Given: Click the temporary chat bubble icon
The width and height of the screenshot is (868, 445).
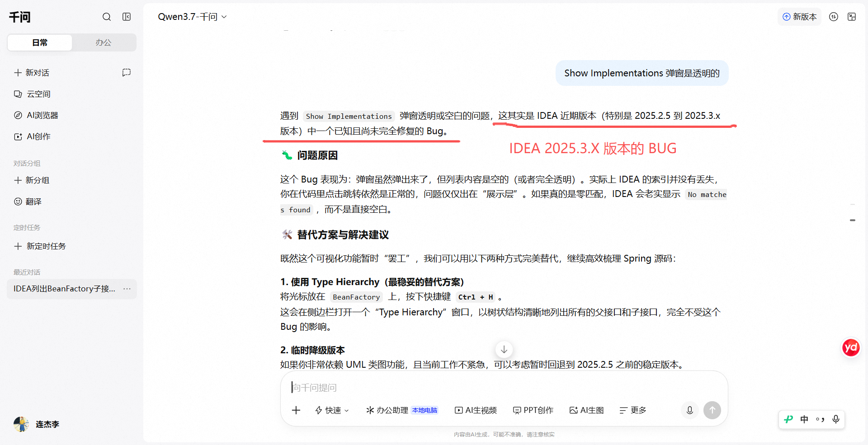Looking at the screenshot, I should coord(127,72).
